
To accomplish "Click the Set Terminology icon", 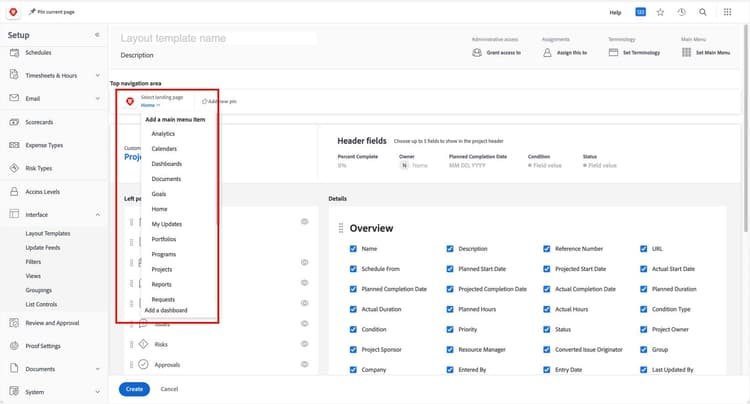I will (x=613, y=53).
